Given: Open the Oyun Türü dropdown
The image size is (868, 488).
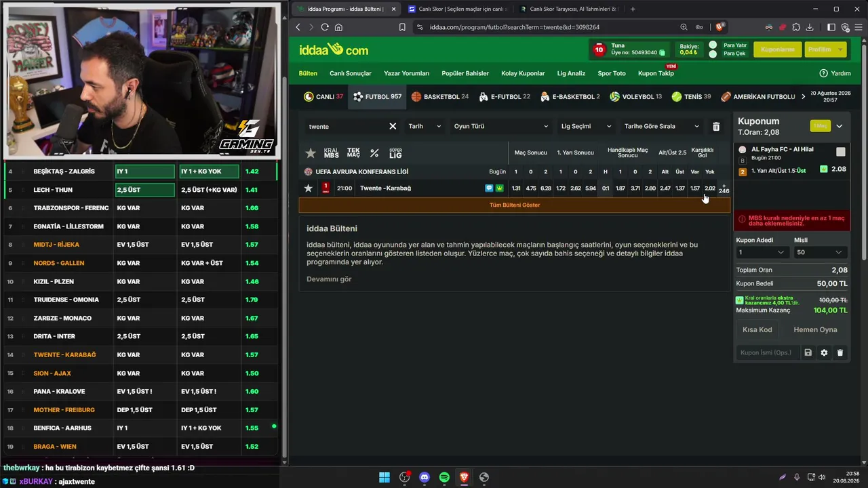Looking at the screenshot, I should [501, 126].
